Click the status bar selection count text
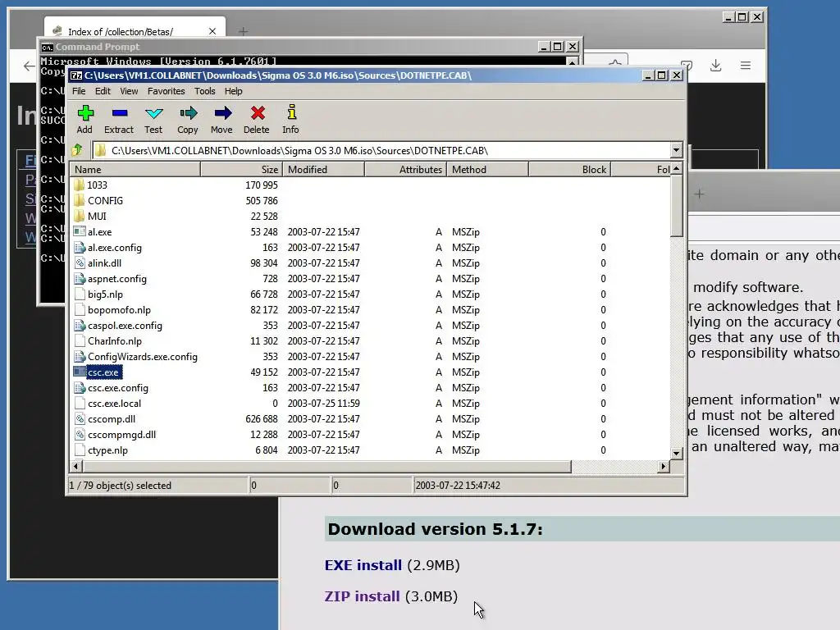840x630 pixels. coord(120,486)
